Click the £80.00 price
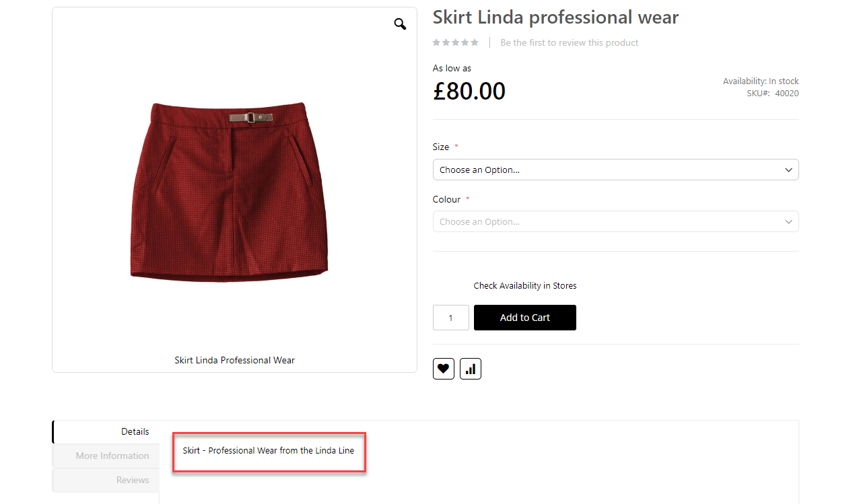The width and height of the screenshot is (855, 504). point(469,91)
